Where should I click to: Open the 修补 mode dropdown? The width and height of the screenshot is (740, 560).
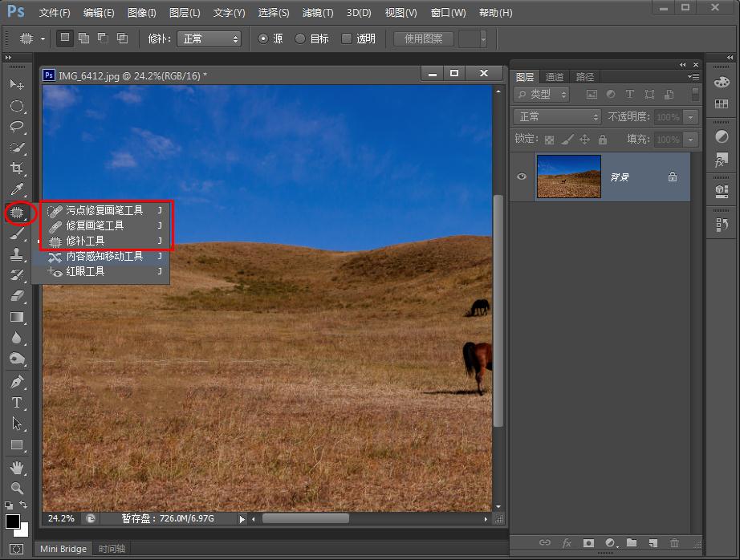point(209,39)
